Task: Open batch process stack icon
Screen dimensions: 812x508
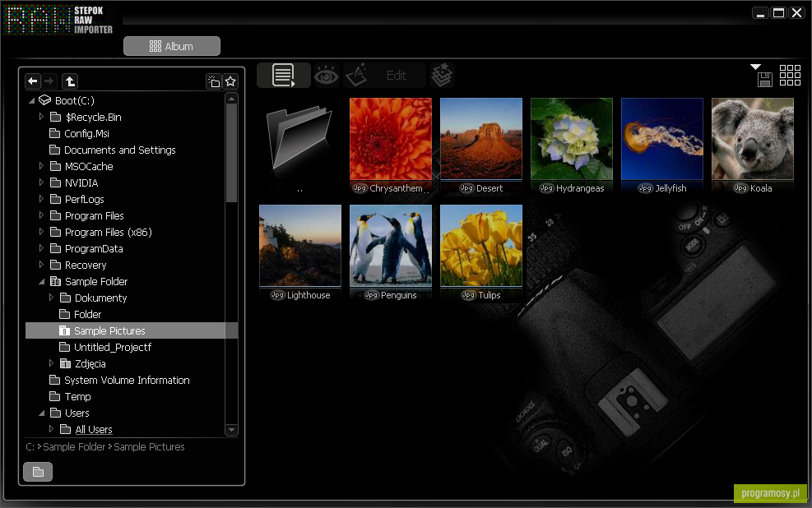Action: (x=441, y=76)
